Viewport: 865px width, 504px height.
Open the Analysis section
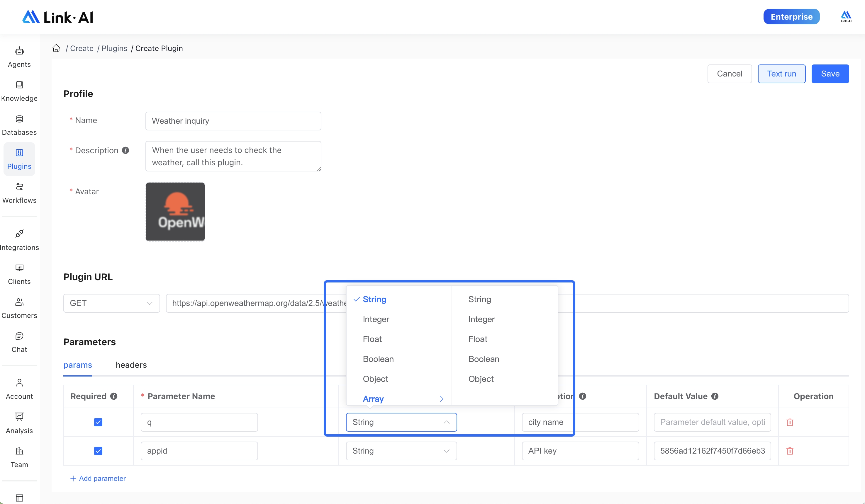19,423
